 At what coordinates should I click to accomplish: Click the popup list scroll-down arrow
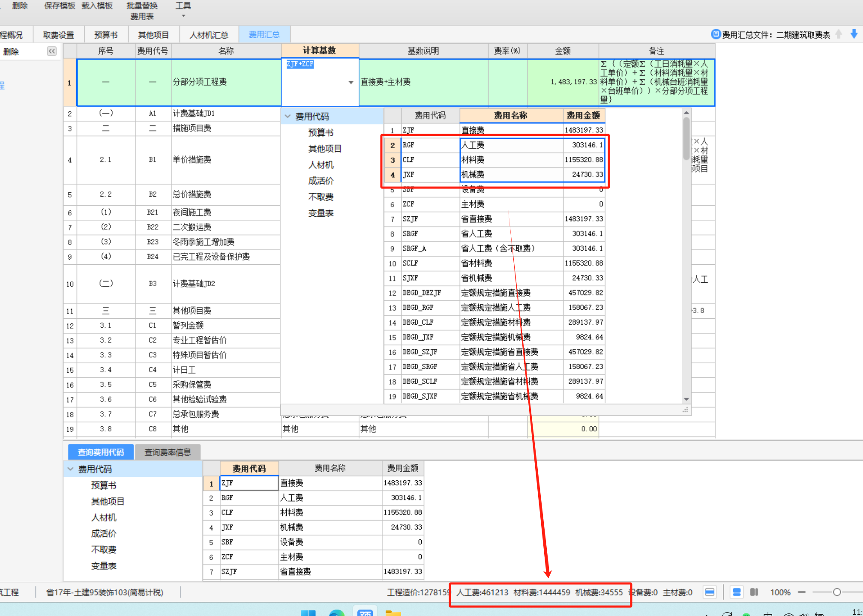[686, 399]
